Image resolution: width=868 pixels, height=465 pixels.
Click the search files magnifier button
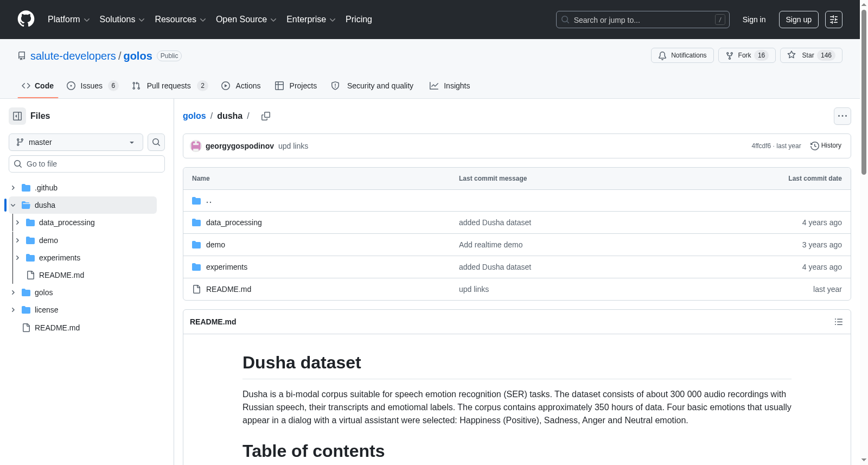156,142
